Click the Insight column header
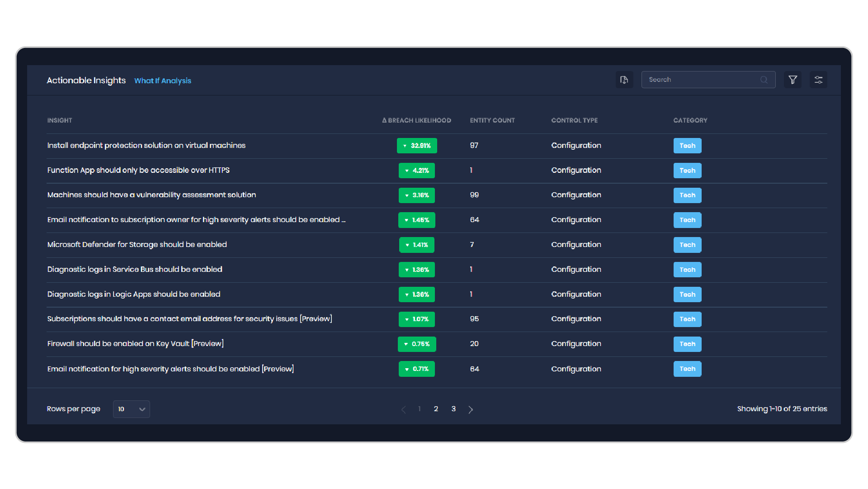This screenshot has width=868, height=489. [x=60, y=120]
